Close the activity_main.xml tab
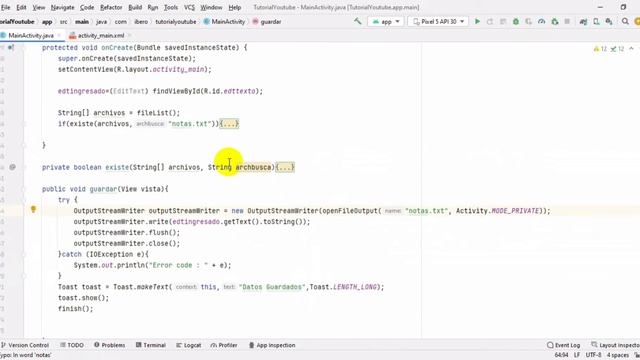Screen dimensions: 640x360 [x=130, y=36]
